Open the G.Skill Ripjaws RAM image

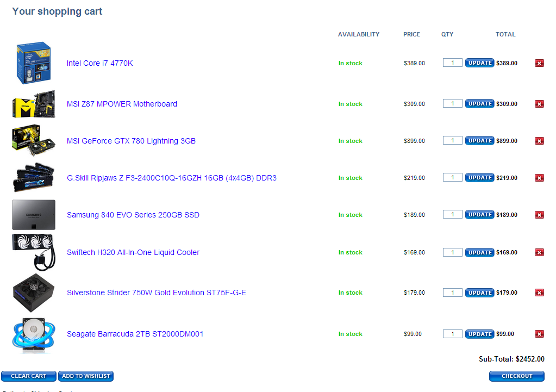(34, 177)
